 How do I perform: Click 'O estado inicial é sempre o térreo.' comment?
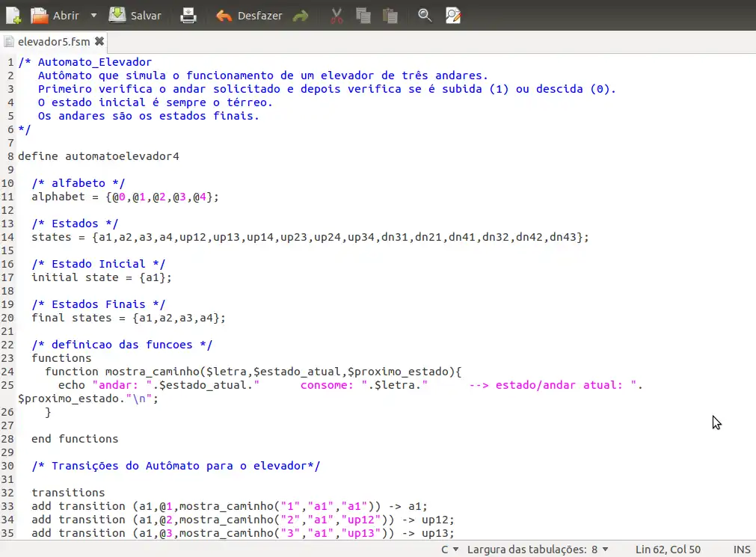tap(156, 102)
